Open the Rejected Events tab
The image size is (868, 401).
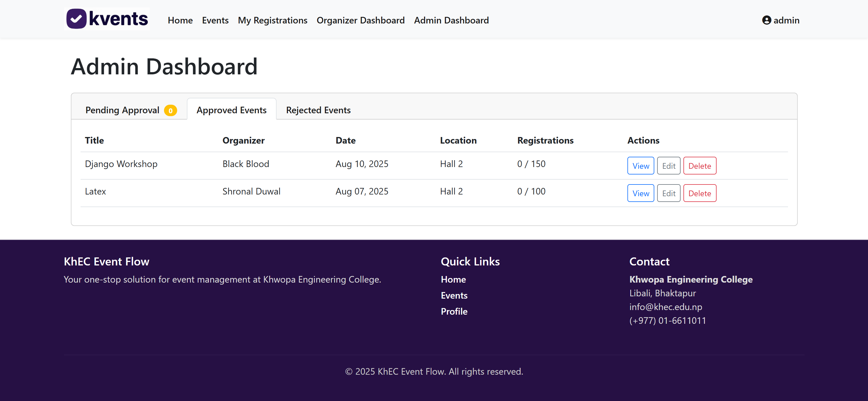pyautogui.click(x=318, y=110)
